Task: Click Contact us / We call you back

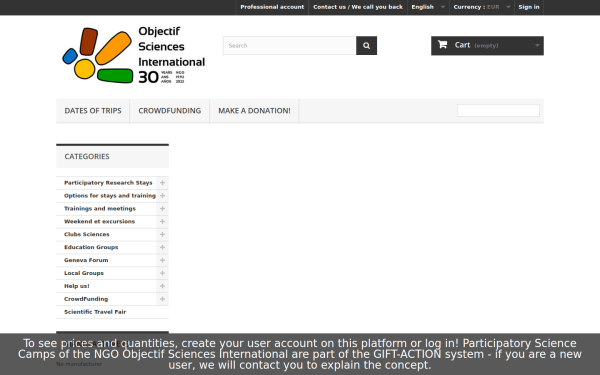Action: [358, 7]
